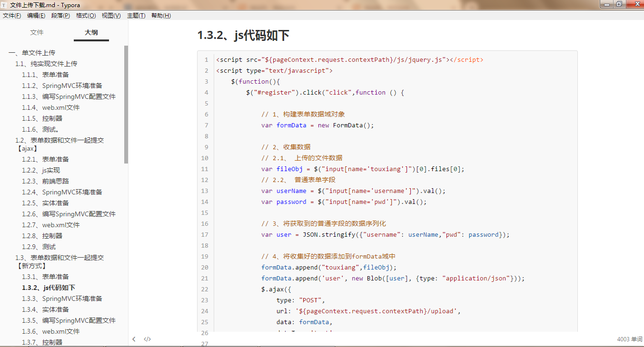Open the 段落(P) menu
Image resolution: width=644 pixels, height=347 pixels.
pos(61,16)
